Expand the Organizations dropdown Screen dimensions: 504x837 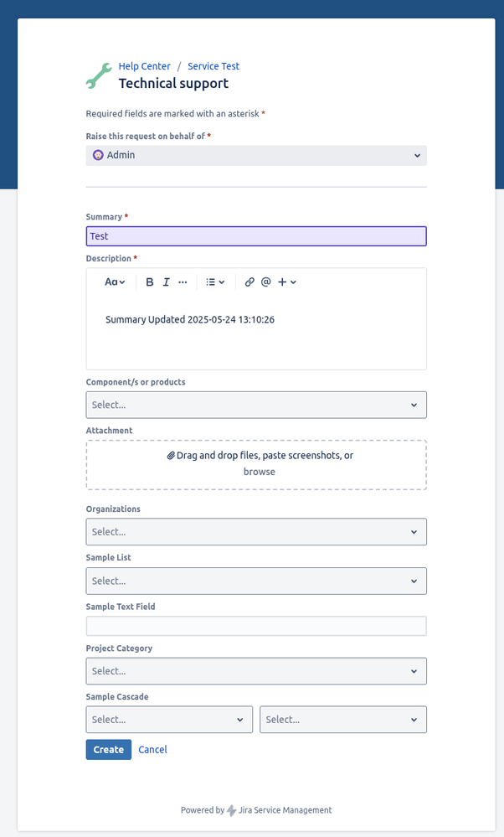click(x=256, y=532)
